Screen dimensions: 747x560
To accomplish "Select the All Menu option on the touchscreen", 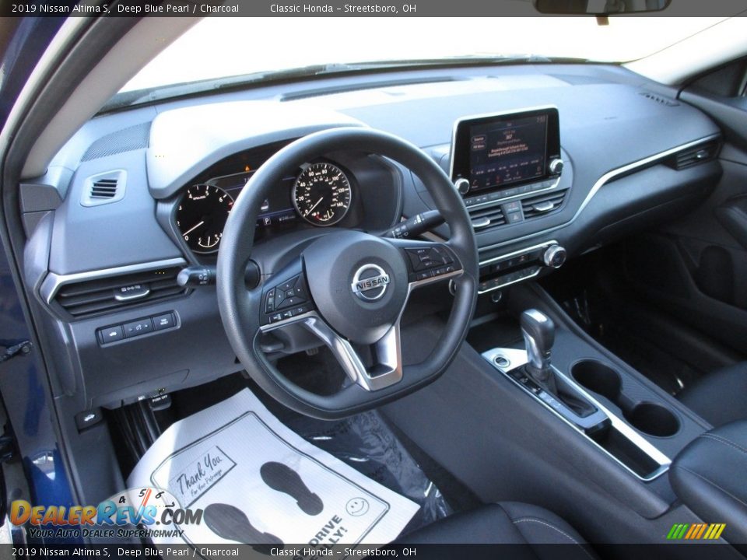I will [x=480, y=145].
